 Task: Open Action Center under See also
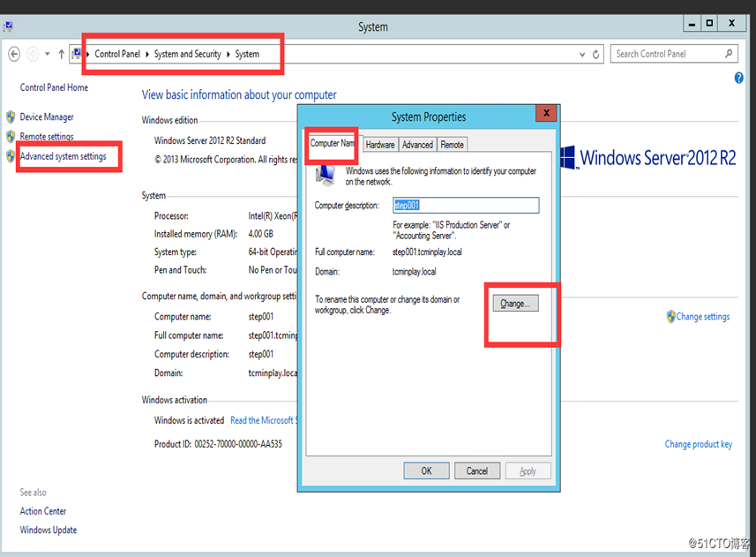click(x=43, y=511)
